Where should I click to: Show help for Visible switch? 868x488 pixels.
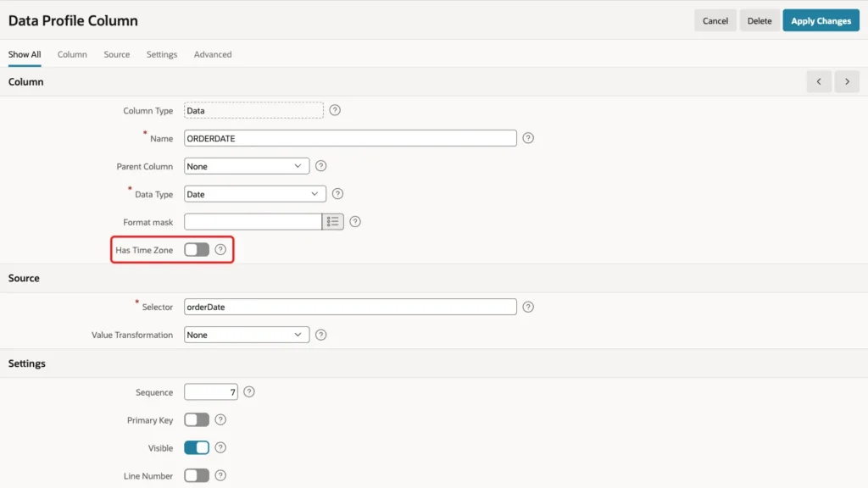click(x=220, y=447)
